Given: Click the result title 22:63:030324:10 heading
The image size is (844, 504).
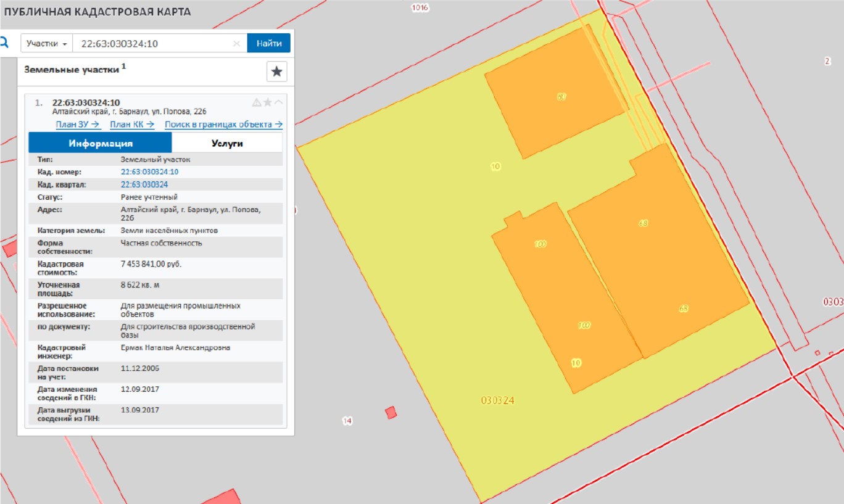Looking at the screenshot, I should coord(86,102).
